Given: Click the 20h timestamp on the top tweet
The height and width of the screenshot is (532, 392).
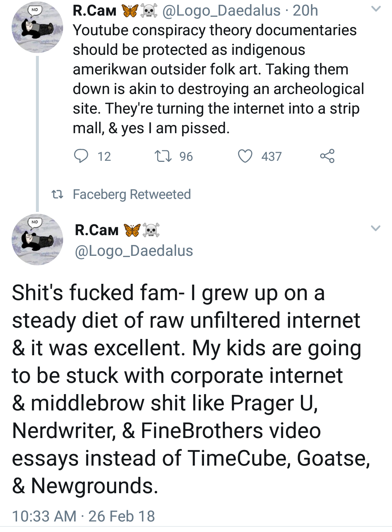Looking at the screenshot, I should click(x=305, y=11).
